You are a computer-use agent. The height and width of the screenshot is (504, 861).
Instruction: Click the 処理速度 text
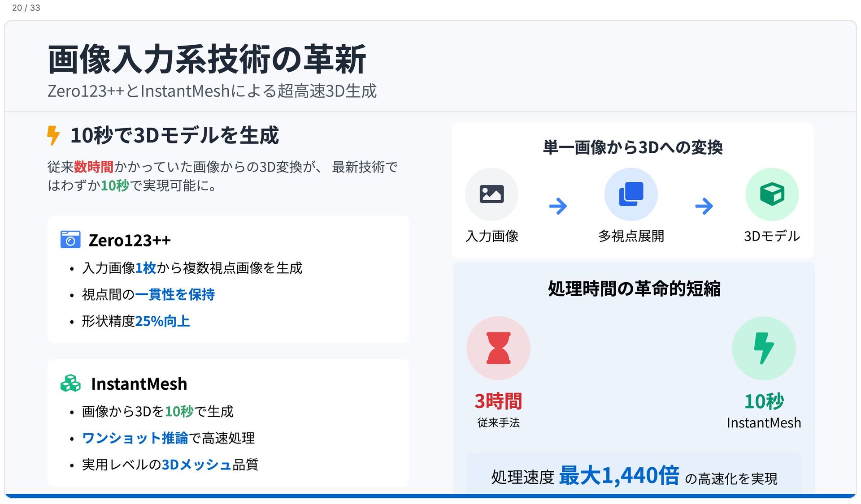[x=523, y=477]
